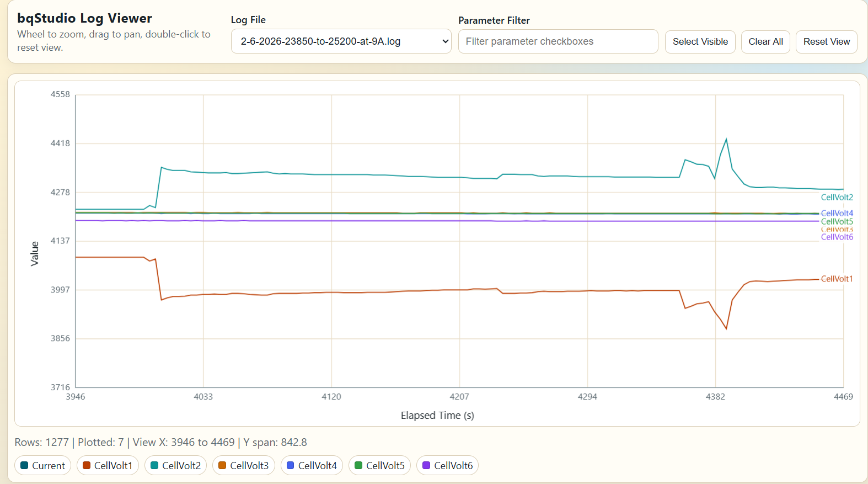Screen dimensions: 868x484
Task: Click the CellVolt1 line label in chart
Action: [837, 279]
